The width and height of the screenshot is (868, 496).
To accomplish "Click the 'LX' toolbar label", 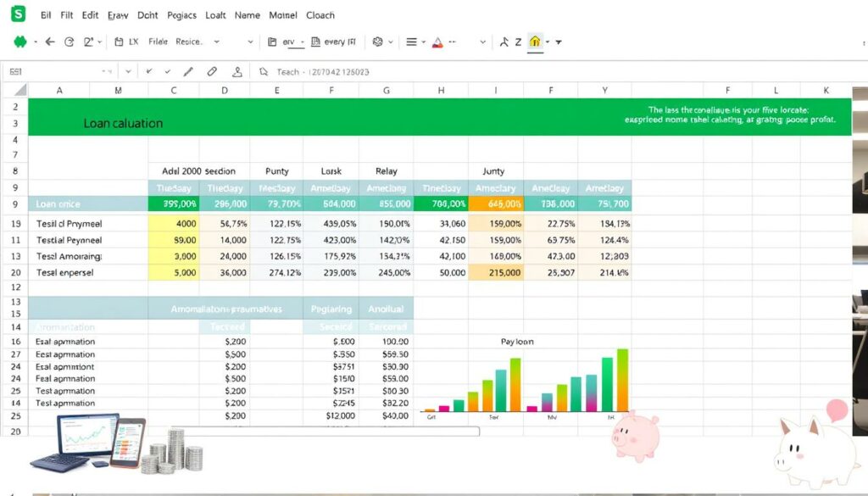I will coord(133,42).
